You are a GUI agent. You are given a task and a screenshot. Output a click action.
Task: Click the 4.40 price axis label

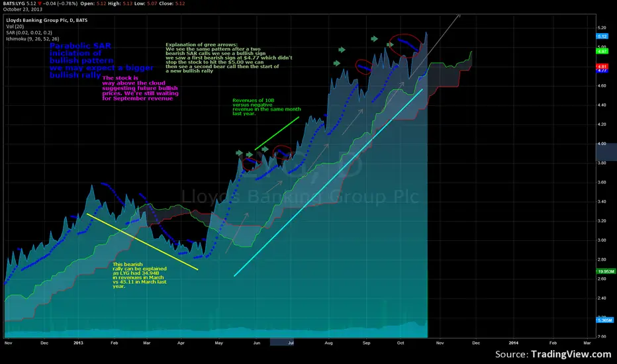(602, 105)
